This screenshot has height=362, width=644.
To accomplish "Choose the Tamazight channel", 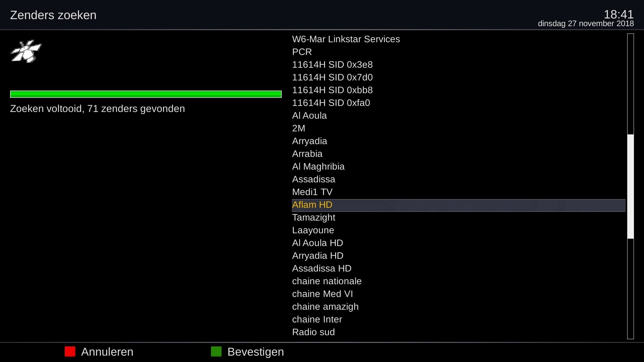I will coord(314,218).
